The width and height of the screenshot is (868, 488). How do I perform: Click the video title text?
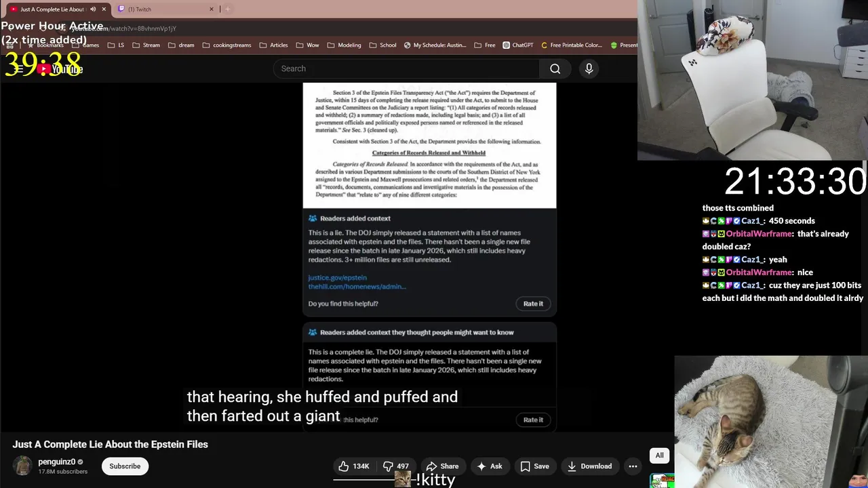tap(110, 445)
